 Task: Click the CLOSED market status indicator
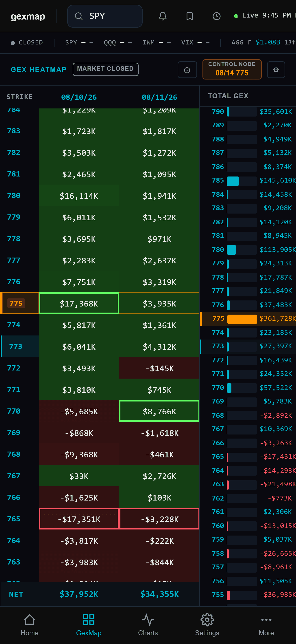(x=27, y=42)
